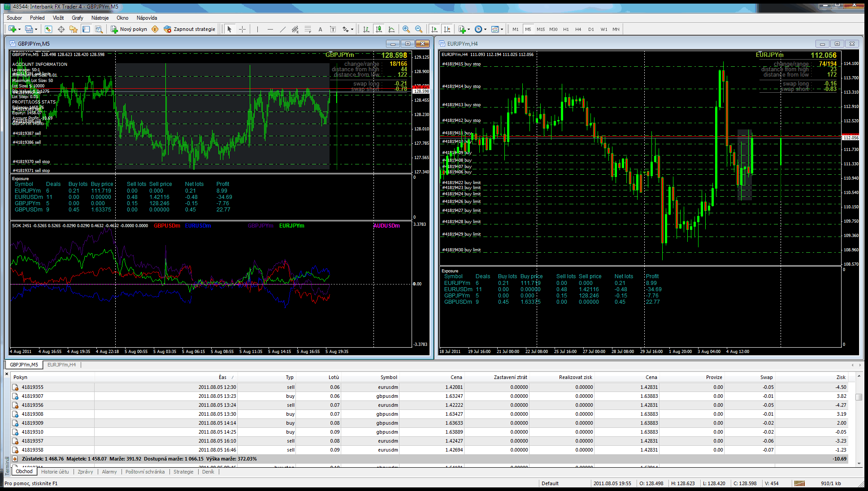Switch timeframe to D1
This screenshot has width=868, height=491.
pos(591,29)
